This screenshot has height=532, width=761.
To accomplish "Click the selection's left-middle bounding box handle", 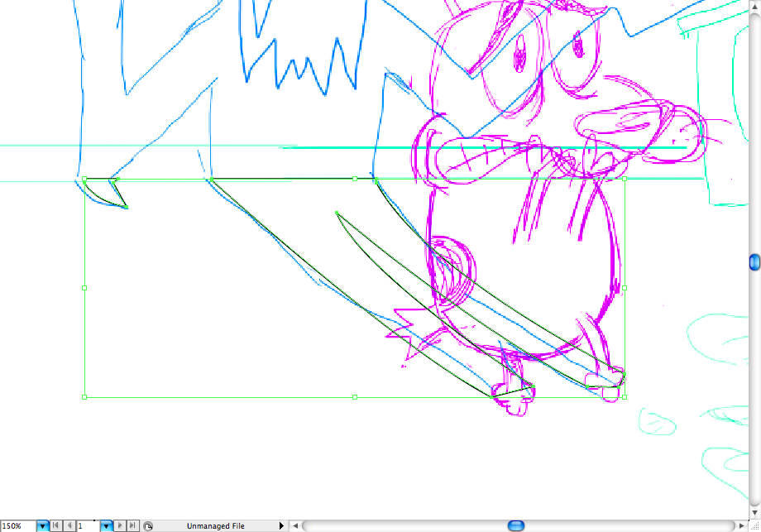I will click(84, 288).
